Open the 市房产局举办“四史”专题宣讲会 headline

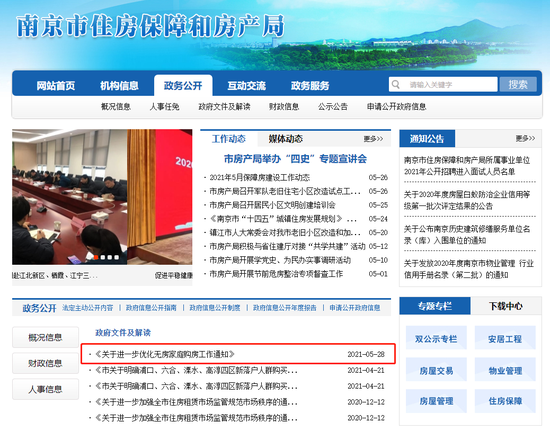click(295, 159)
